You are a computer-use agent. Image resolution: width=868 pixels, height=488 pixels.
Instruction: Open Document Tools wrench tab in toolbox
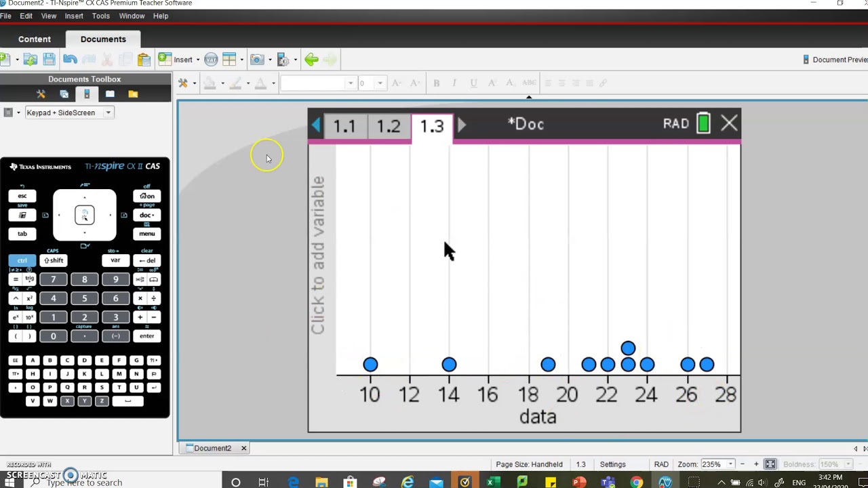click(x=41, y=94)
